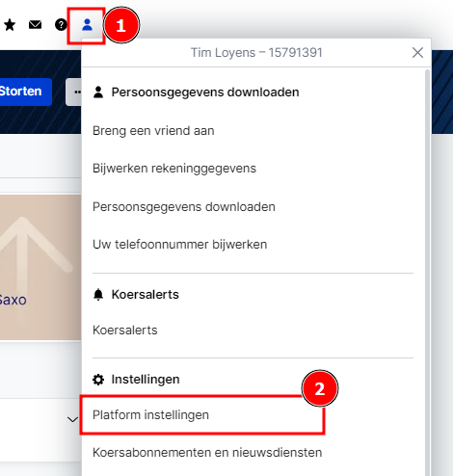This screenshot has height=476, width=453.
Task: Select Uw telefoonnummer bijwerken
Action: (179, 245)
